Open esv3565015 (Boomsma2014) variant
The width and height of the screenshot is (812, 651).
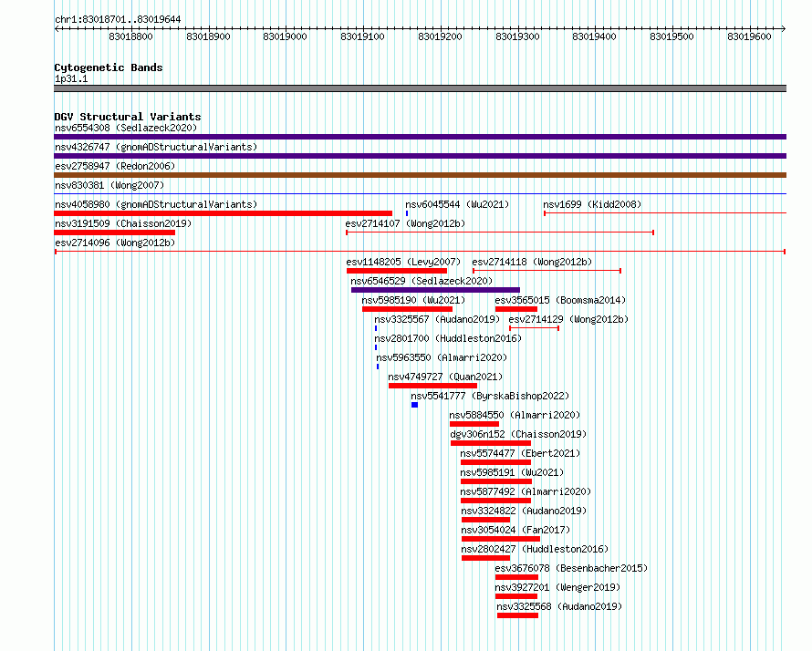[x=560, y=300]
